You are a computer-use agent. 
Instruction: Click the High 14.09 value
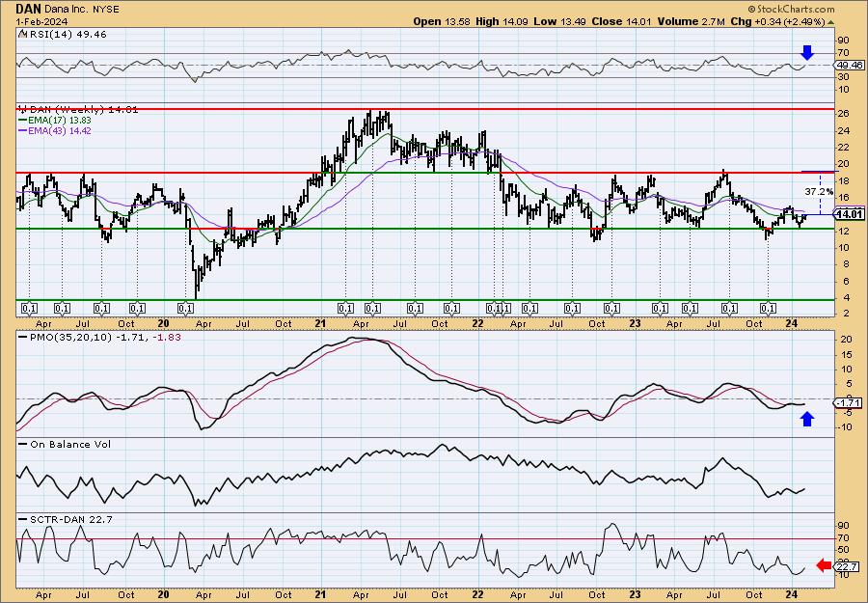501,21
